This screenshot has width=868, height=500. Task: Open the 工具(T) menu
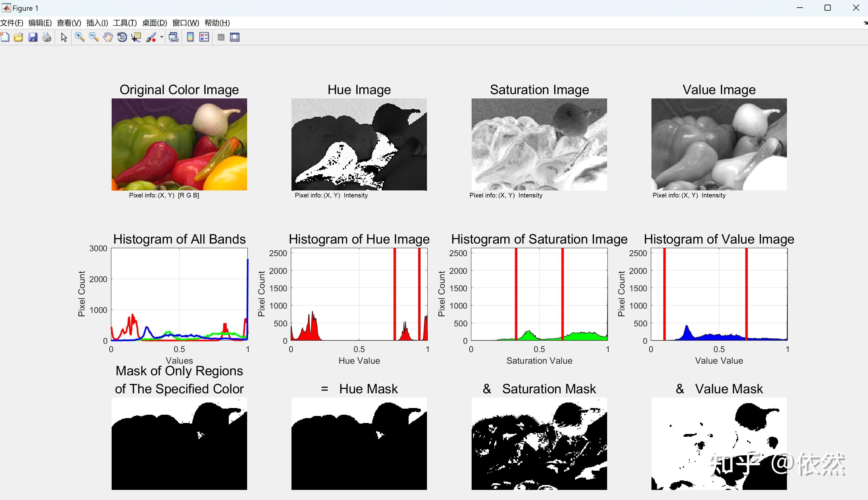point(125,23)
